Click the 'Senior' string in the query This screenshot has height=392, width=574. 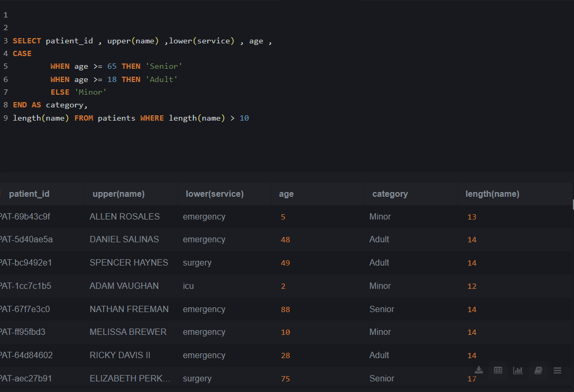coord(163,66)
